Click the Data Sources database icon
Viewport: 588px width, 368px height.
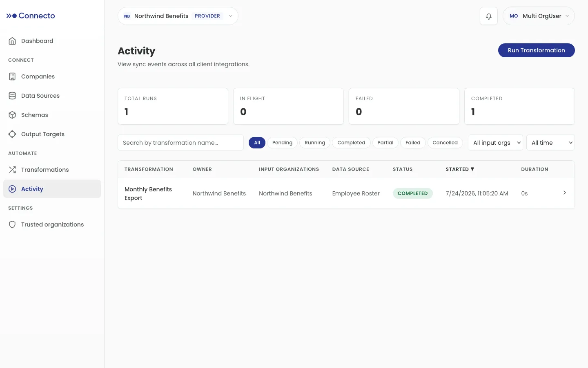click(12, 96)
